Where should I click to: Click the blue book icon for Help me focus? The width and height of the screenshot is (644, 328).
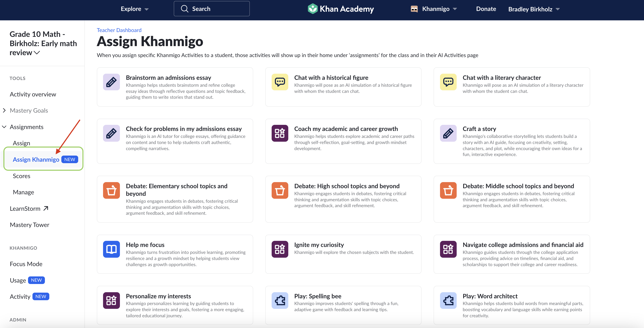coord(111,249)
